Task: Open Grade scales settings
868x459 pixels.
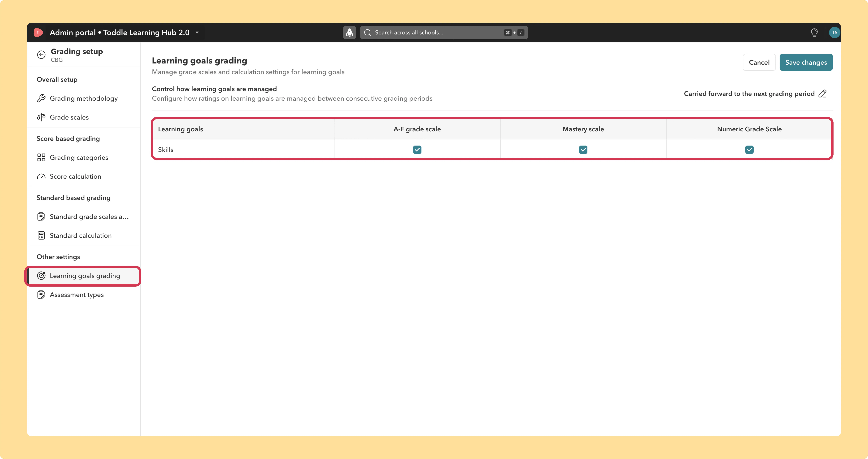Action: coord(84,117)
